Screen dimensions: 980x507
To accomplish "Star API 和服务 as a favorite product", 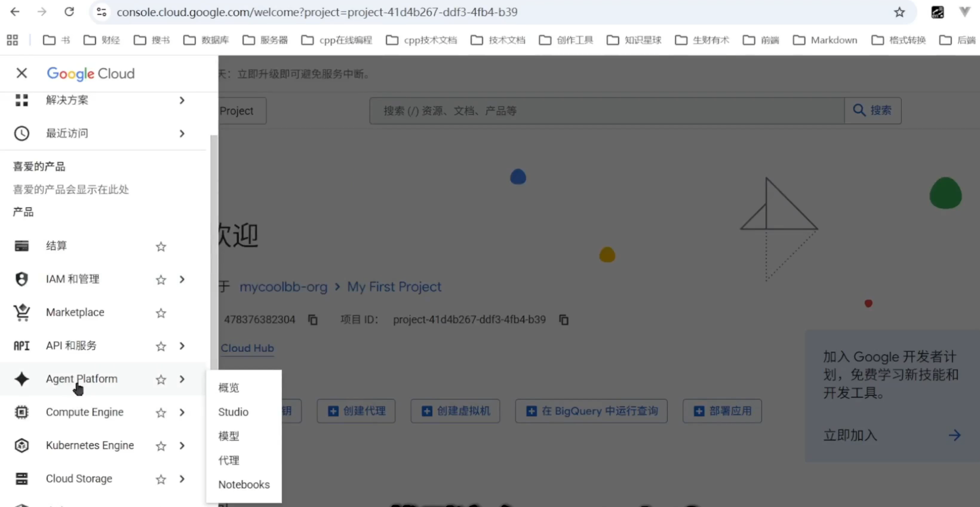I will click(161, 346).
